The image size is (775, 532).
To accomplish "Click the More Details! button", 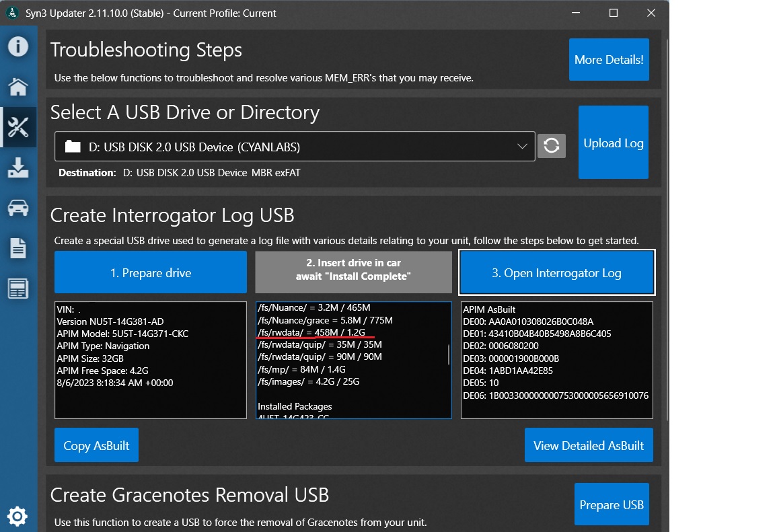I will 609,60.
